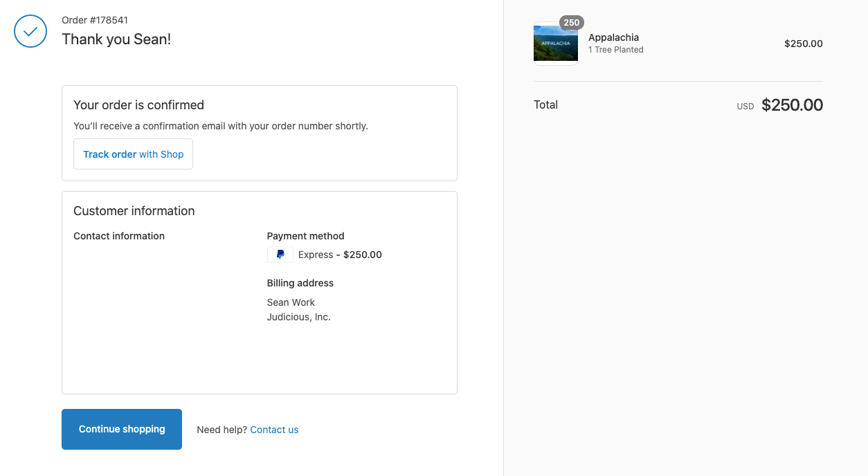This screenshot has height=476, width=868.
Task: Click the Appalachia product name
Action: click(x=613, y=37)
